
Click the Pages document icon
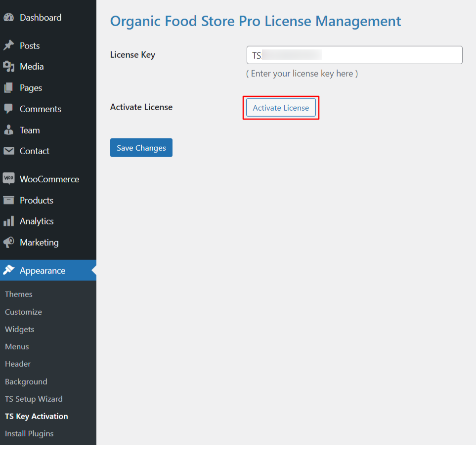tap(8, 88)
